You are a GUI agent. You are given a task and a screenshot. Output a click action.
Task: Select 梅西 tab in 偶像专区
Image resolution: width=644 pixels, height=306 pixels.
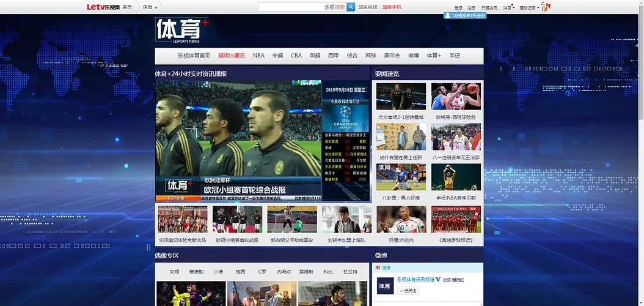coord(240,272)
